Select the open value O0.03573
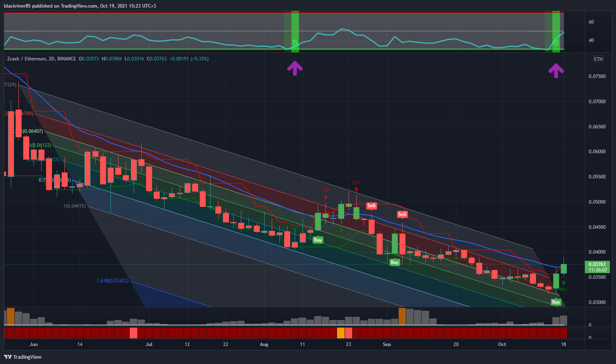Image resolution: width=616 pixels, height=364 pixels. [x=88, y=59]
